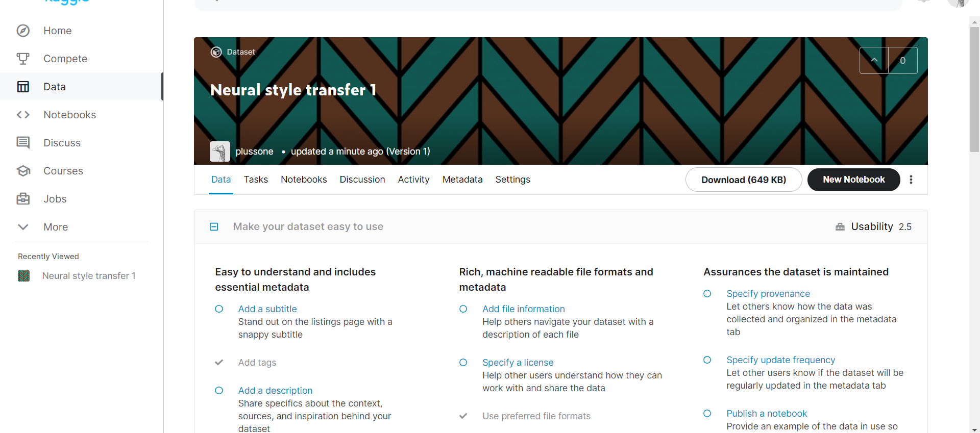The height and width of the screenshot is (433, 980).
Task: Upvote the dataset with the arrow button
Action: (x=874, y=60)
